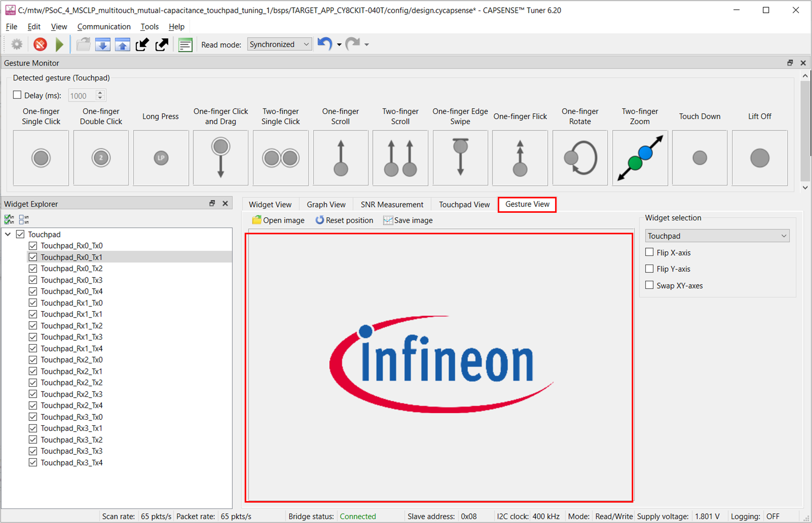Open the Undo history dropdown arrow

(x=339, y=45)
